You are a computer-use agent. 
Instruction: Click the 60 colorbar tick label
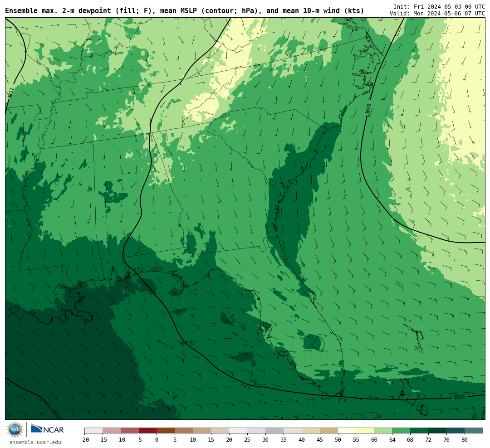374,439
